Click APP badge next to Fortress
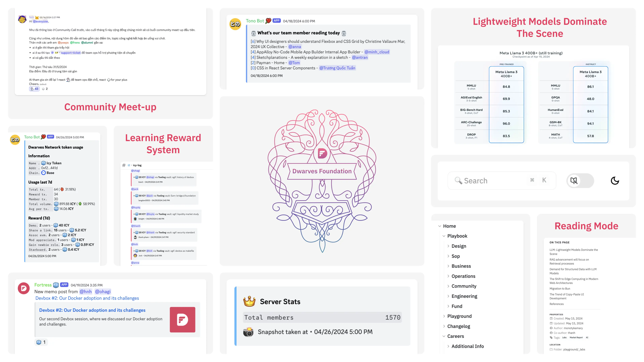The height and width of the screenshot is (362, 644). 64,285
